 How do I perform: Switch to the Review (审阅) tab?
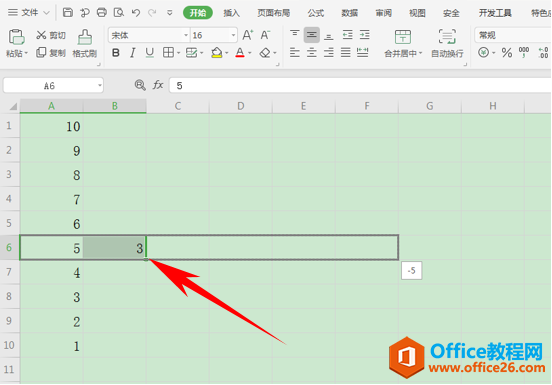(x=383, y=13)
